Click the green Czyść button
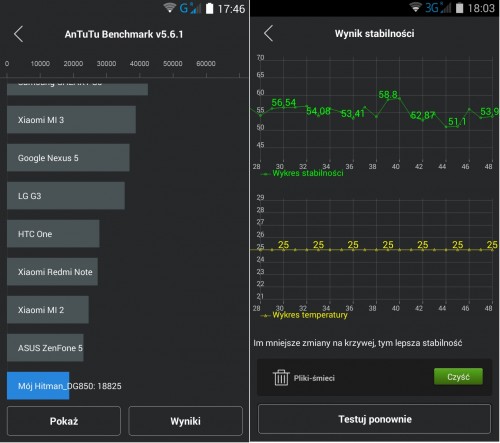The image size is (500, 443). point(458,377)
